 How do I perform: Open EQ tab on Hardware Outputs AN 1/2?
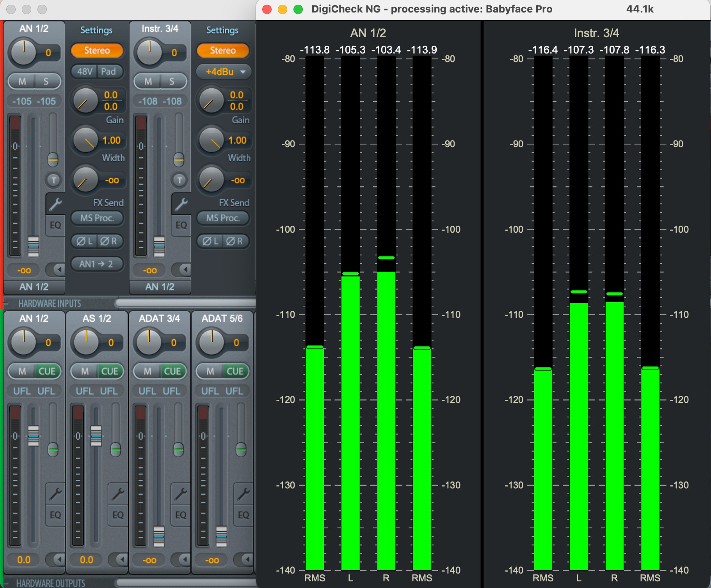(55, 515)
